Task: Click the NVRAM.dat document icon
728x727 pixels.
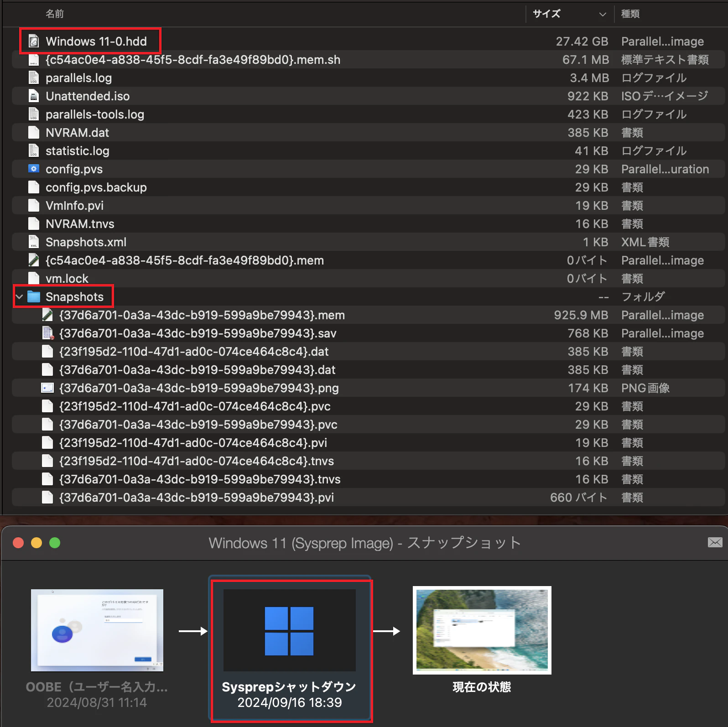Action: 34,133
